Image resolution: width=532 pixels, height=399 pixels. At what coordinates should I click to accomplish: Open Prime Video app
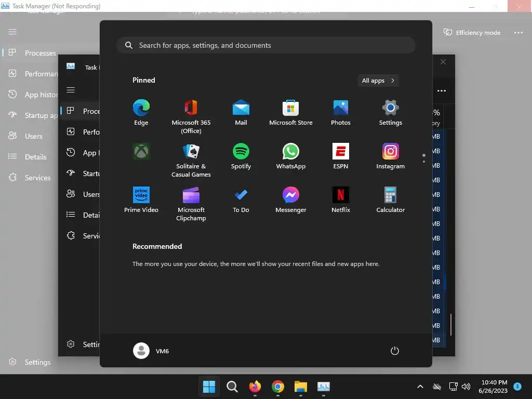(x=141, y=199)
